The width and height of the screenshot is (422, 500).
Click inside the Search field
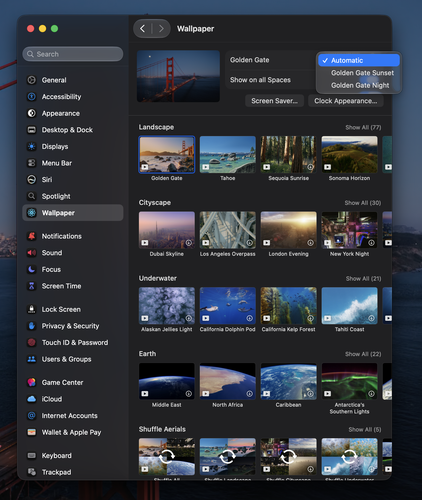(x=73, y=54)
